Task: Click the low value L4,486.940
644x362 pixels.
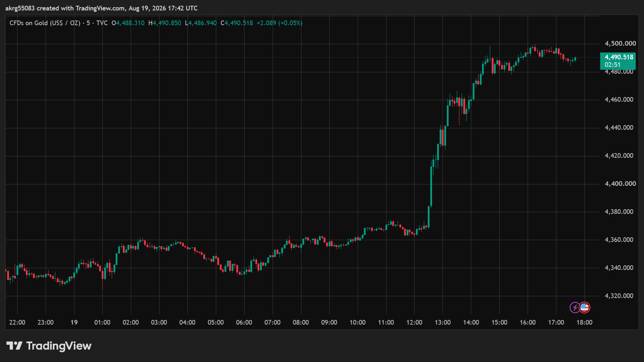Action: tap(201, 23)
